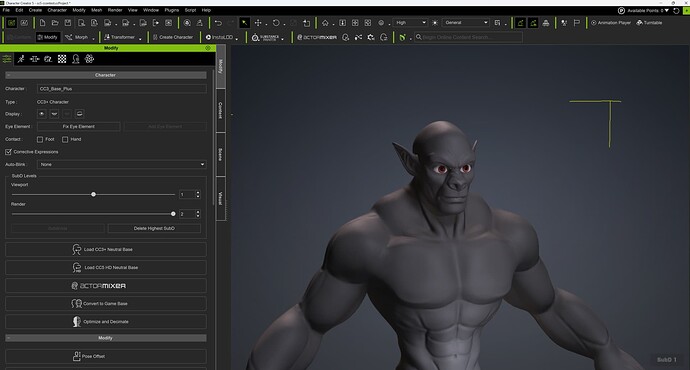
Task: Toggle the second green highlighted toolbar button
Action: [533, 22]
